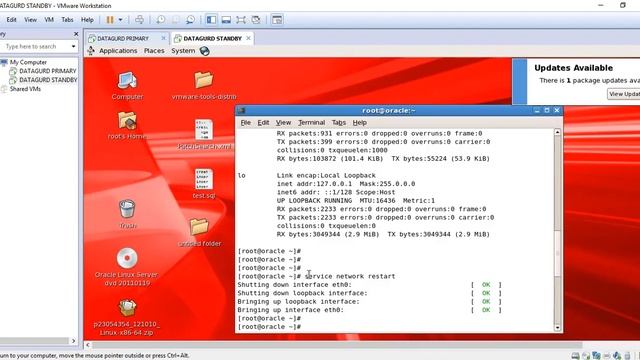This screenshot has height=360, width=640.
Task: Click the manage snapshots icon
Action: point(191,20)
